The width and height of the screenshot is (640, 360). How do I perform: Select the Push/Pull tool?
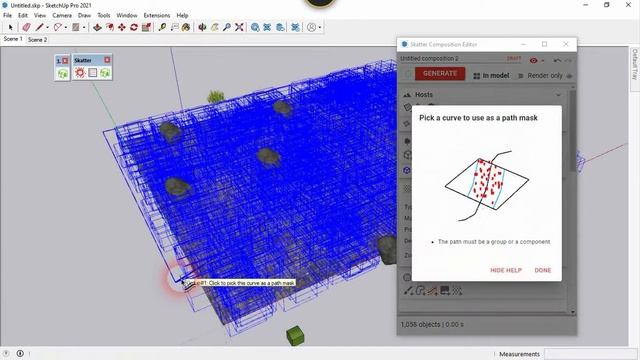click(97, 27)
